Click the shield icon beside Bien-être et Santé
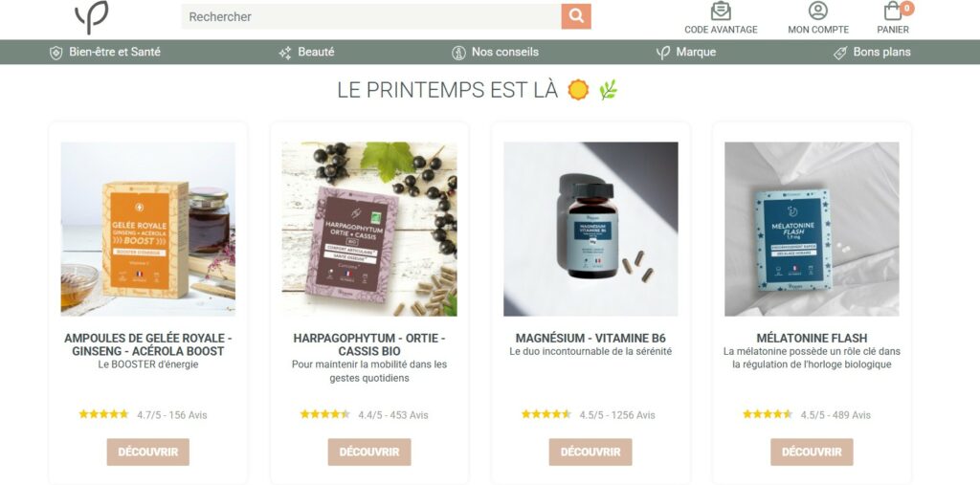Image resolution: width=980 pixels, height=485 pixels. pos(56,53)
